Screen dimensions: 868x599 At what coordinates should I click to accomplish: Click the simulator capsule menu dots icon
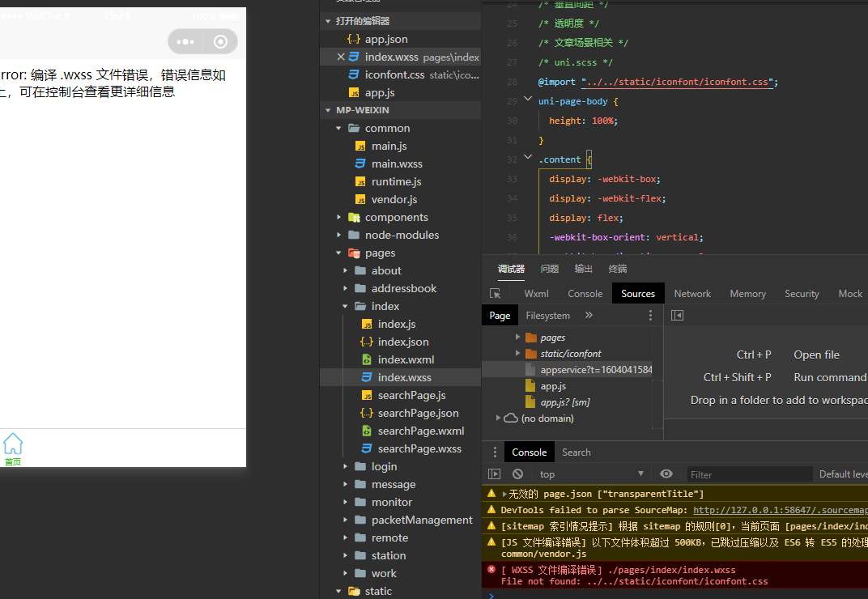(x=185, y=41)
